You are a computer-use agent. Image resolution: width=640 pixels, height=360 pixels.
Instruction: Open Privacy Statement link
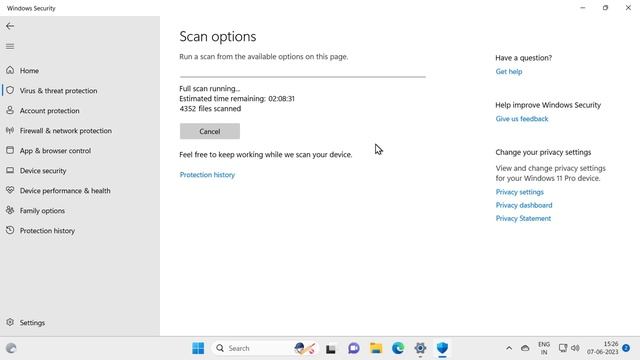523,218
